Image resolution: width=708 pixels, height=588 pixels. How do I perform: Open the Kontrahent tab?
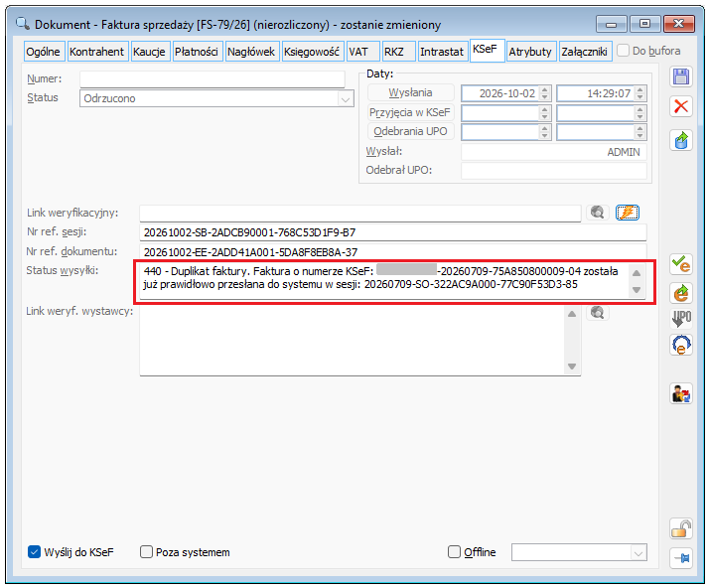coord(96,52)
